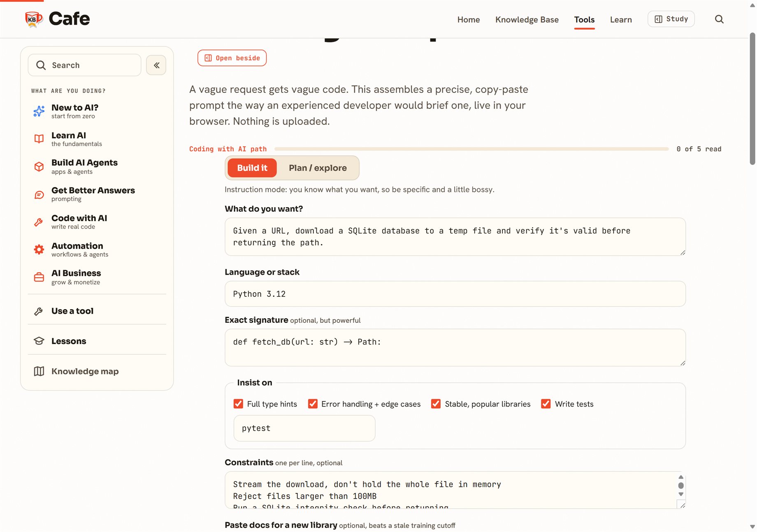This screenshot has height=532, width=757.
Task: Click the AI Business briefcase icon
Action: pyautogui.click(x=39, y=277)
